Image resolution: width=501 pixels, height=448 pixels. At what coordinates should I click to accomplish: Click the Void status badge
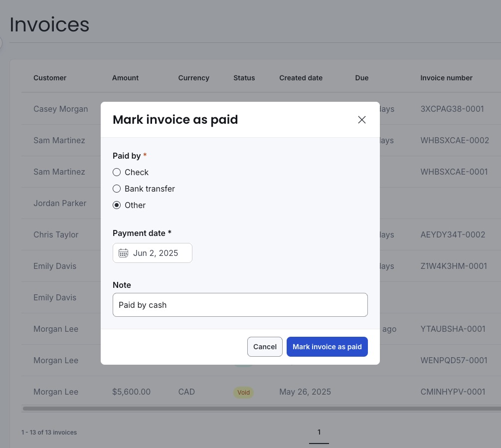pos(243,392)
